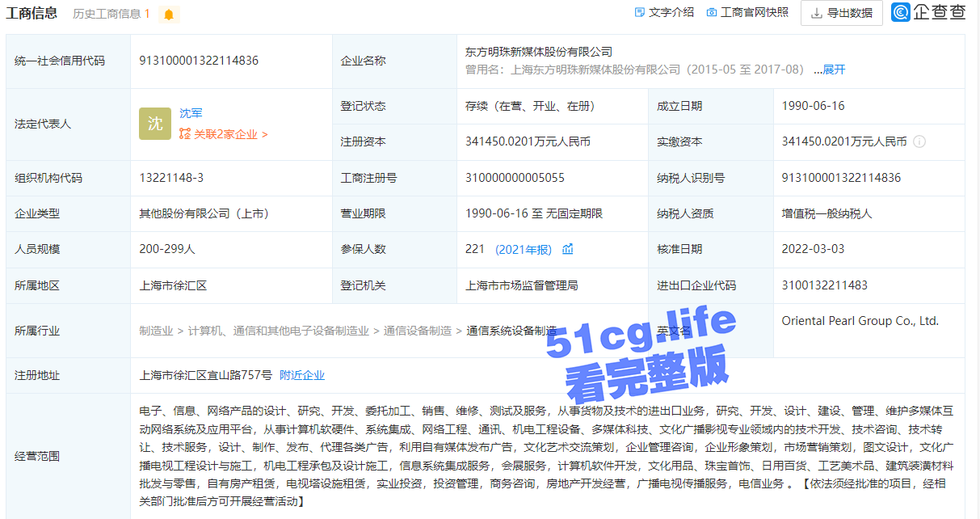Image resolution: width=980 pixels, height=519 pixels.
Task: Open 关联2家企业 link
Action: pyautogui.click(x=230, y=134)
